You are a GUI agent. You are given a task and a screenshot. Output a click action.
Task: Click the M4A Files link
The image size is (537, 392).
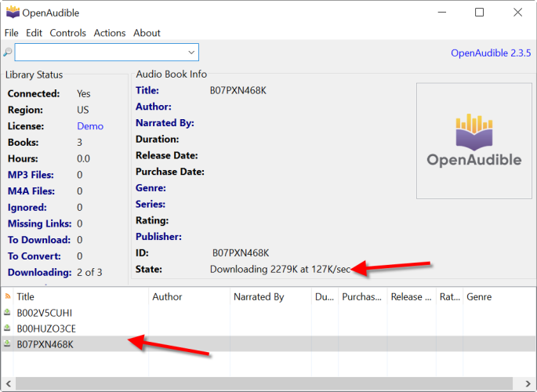[31, 191]
